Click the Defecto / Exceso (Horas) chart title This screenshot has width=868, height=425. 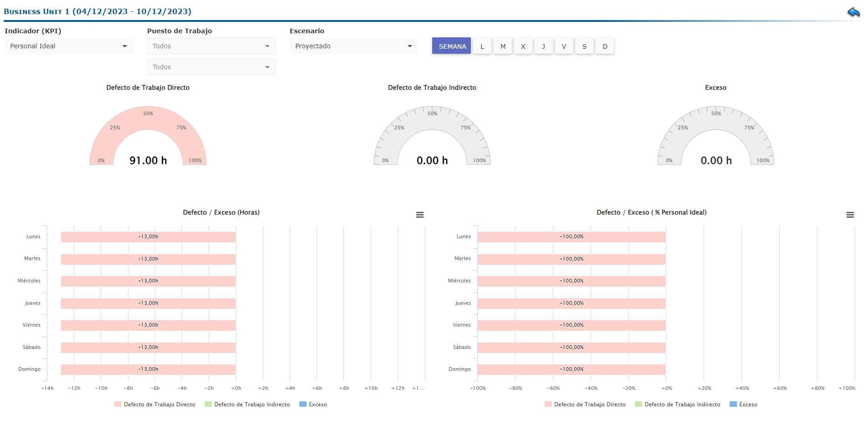tap(221, 213)
